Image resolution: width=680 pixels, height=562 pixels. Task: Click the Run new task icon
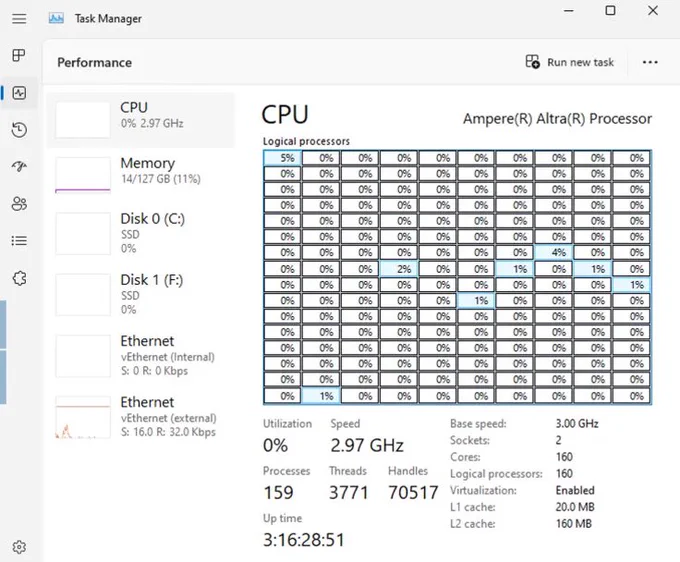[x=533, y=62]
